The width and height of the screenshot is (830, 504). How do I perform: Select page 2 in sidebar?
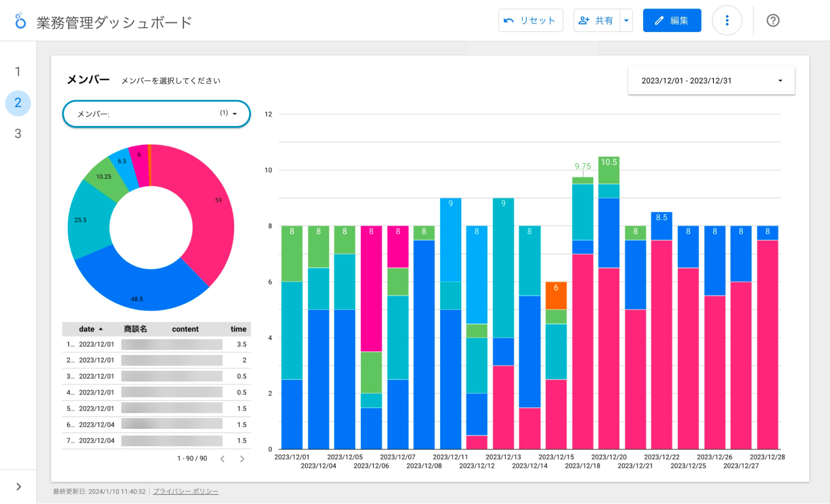click(18, 103)
